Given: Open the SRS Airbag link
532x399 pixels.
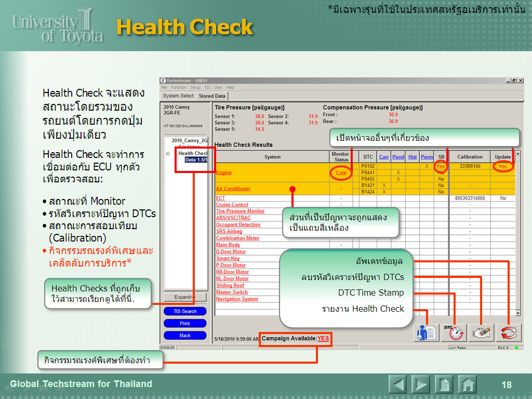Looking at the screenshot, I should 229,231.
